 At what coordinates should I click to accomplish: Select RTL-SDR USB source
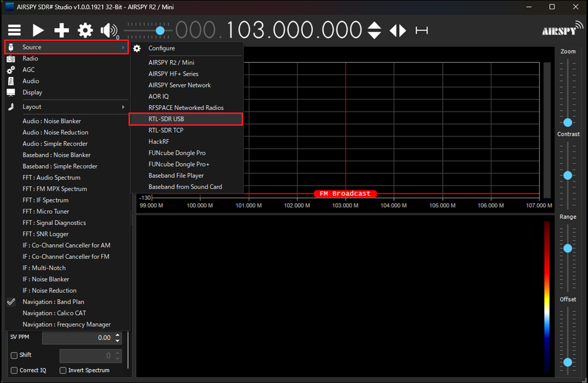[x=186, y=119]
